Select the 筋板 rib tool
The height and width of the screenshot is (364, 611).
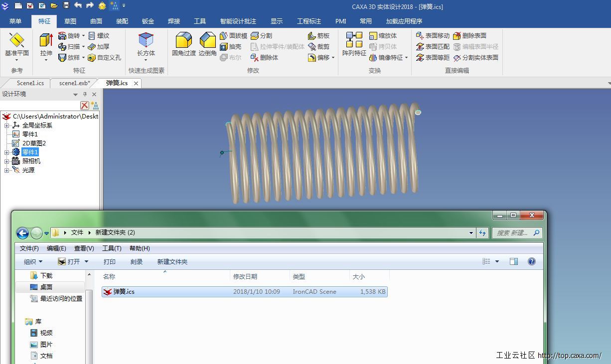pyautogui.click(x=319, y=36)
